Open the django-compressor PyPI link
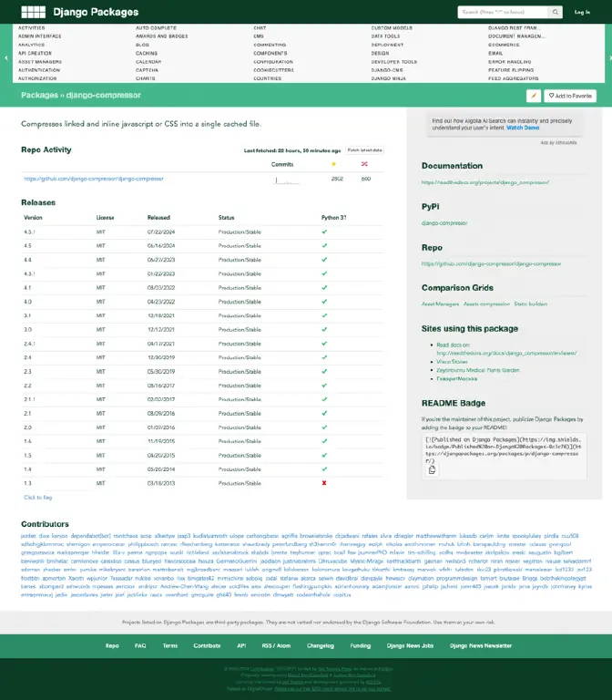The width and height of the screenshot is (612, 700). [x=444, y=222]
